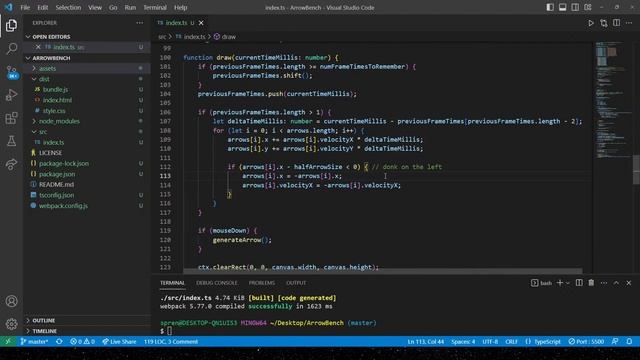Switch to the Output tab
640x360 pixels.
296,283
